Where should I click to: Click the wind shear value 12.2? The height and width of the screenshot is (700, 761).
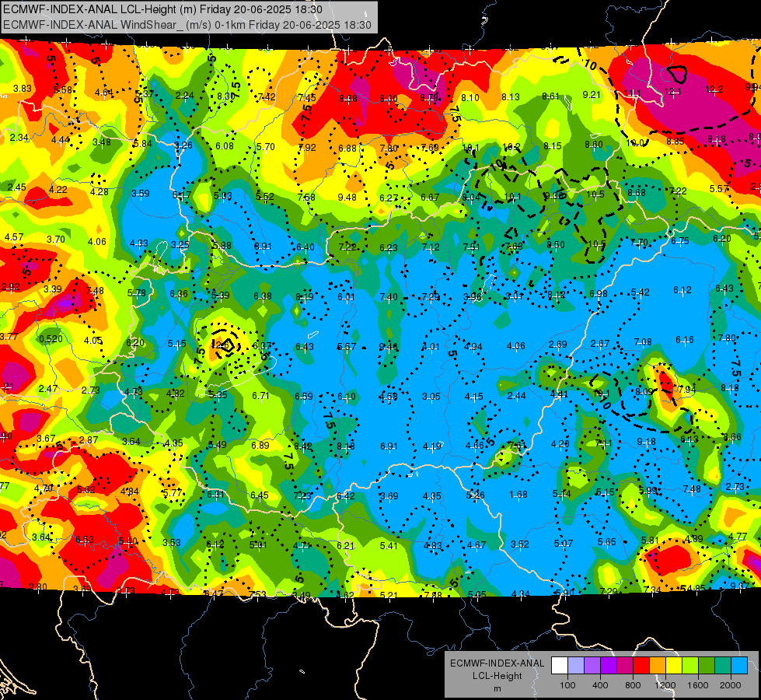point(714,89)
